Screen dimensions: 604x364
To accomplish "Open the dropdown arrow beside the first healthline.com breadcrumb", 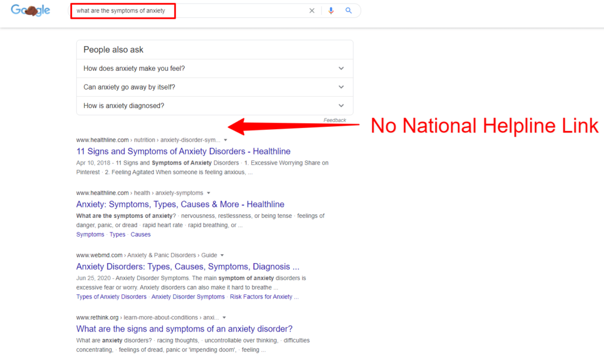I will (x=225, y=140).
